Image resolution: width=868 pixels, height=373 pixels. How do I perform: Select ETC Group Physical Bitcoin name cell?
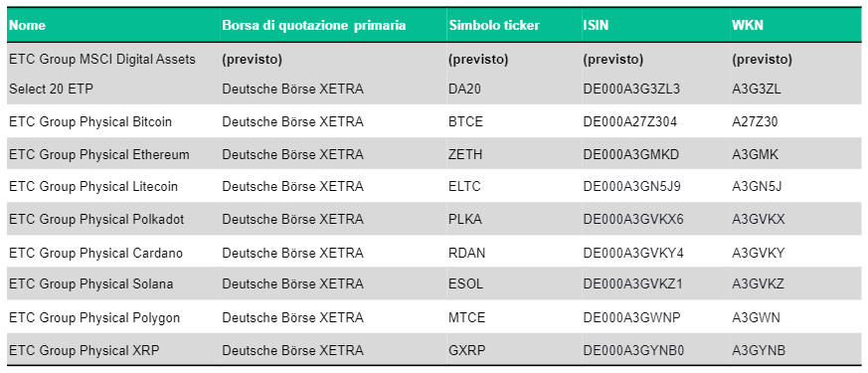point(90,121)
